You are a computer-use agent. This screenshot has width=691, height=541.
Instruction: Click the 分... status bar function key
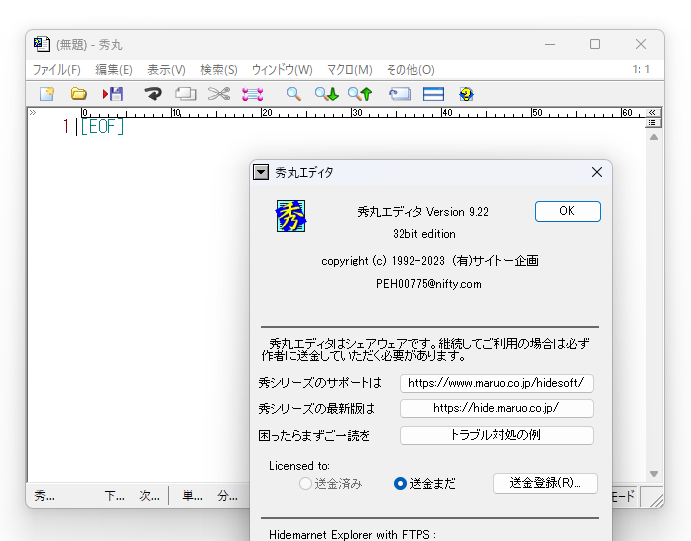[227, 496]
